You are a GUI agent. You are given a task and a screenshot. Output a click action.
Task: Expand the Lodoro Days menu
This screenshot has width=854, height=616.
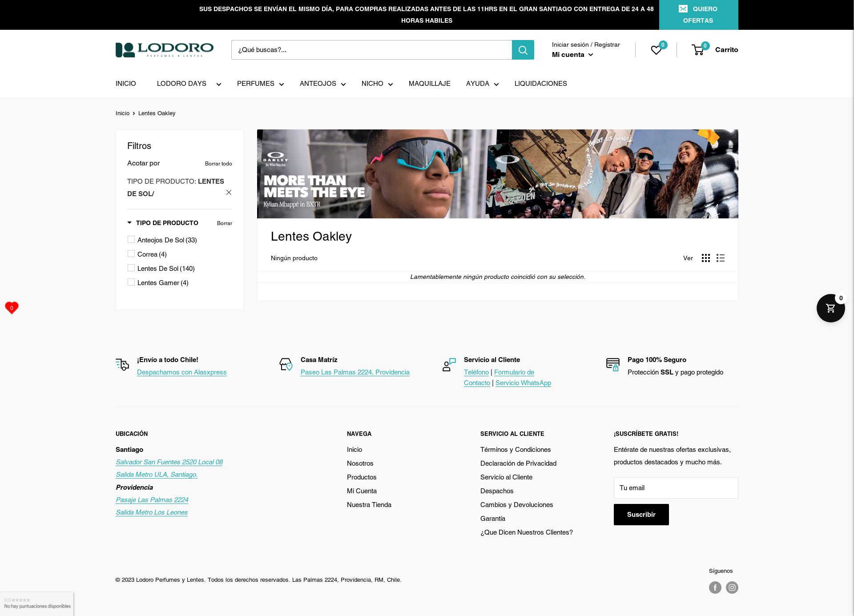coord(189,84)
